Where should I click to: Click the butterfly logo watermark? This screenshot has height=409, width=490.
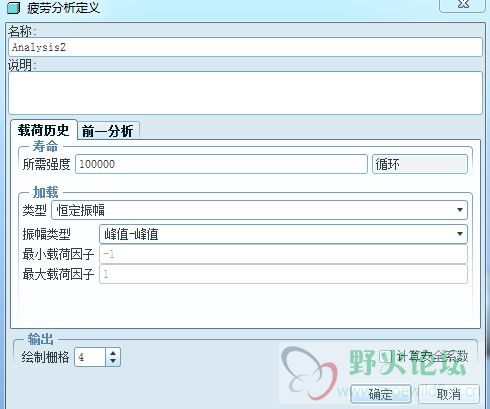pyautogui.click(x=308, y=373)
